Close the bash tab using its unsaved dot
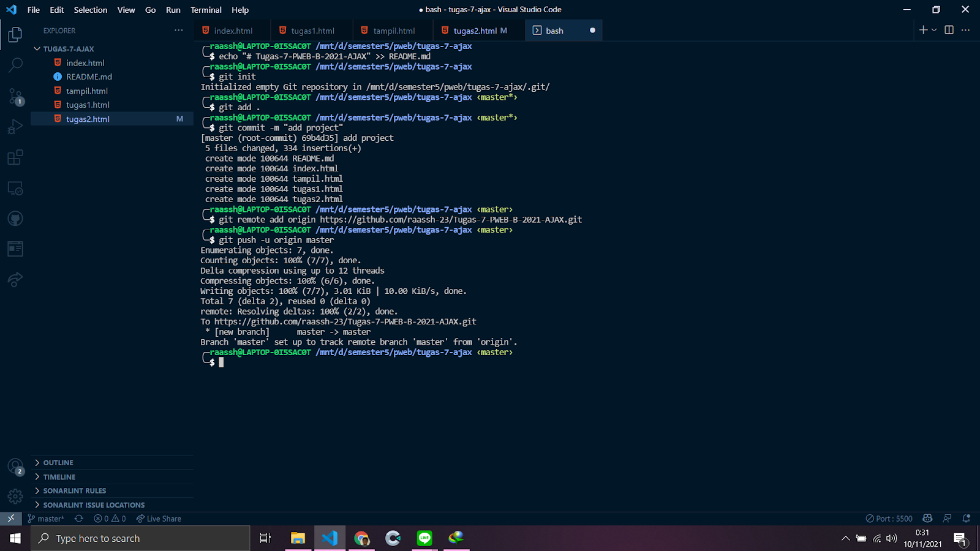Viewport: 980px width, 551px height. tap(592, 31)
